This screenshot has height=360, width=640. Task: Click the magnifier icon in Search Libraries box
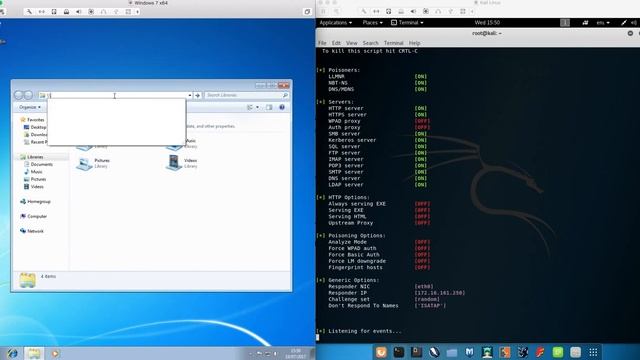pyautogui.click(x=285, y=95)
